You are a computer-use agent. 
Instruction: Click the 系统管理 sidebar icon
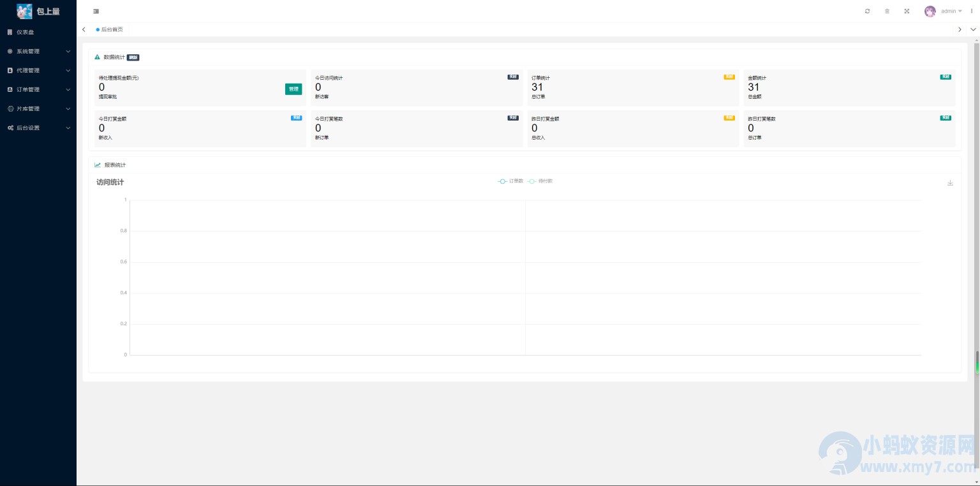10,51
